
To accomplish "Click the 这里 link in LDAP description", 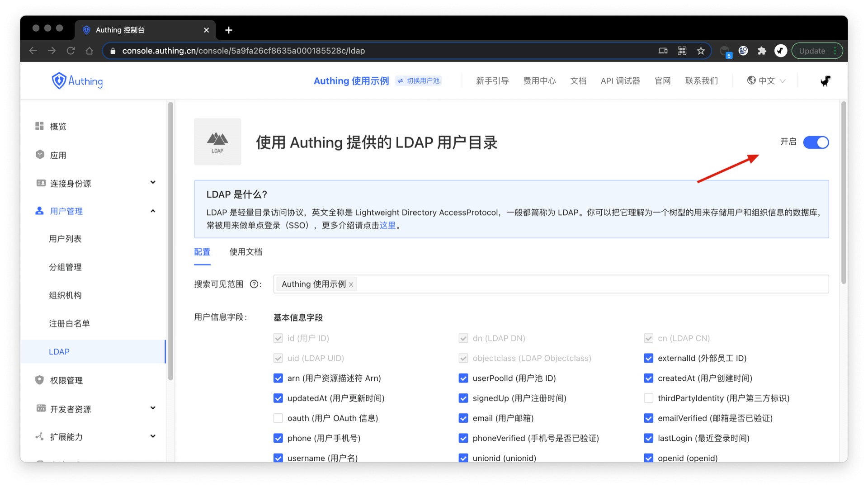I will point(387,226).
